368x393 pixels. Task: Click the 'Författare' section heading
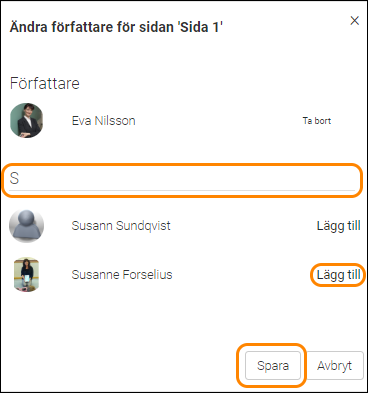[x=45, y=83]
